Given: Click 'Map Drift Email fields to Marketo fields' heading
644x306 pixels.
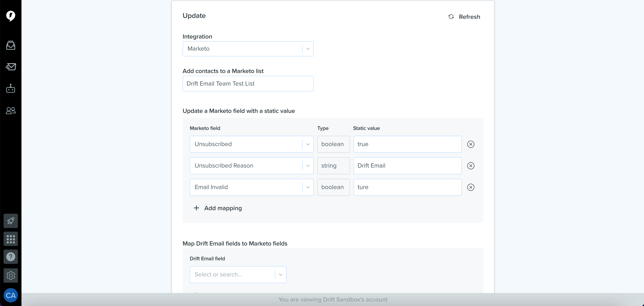Looking at the screenshot, I should [x=235, y=244].
